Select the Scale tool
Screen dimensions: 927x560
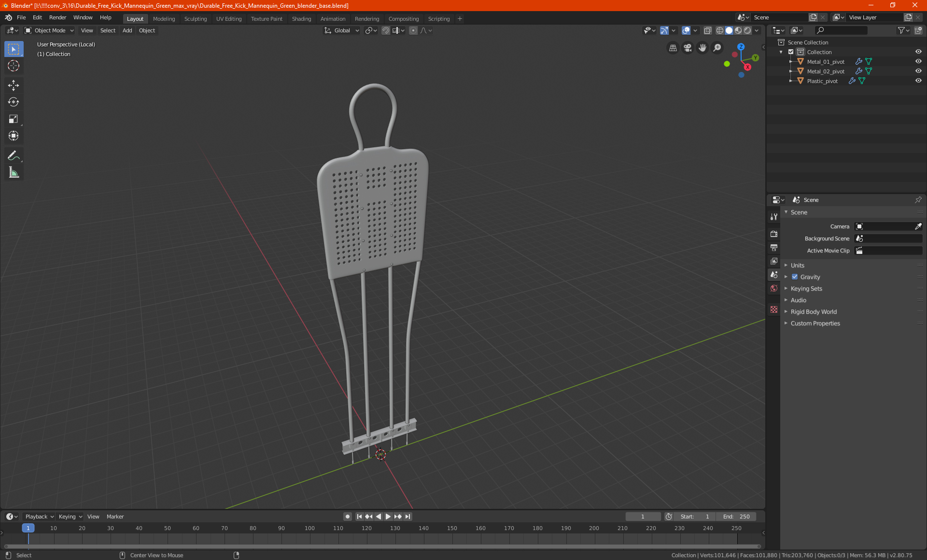click(x=14, y=119)
